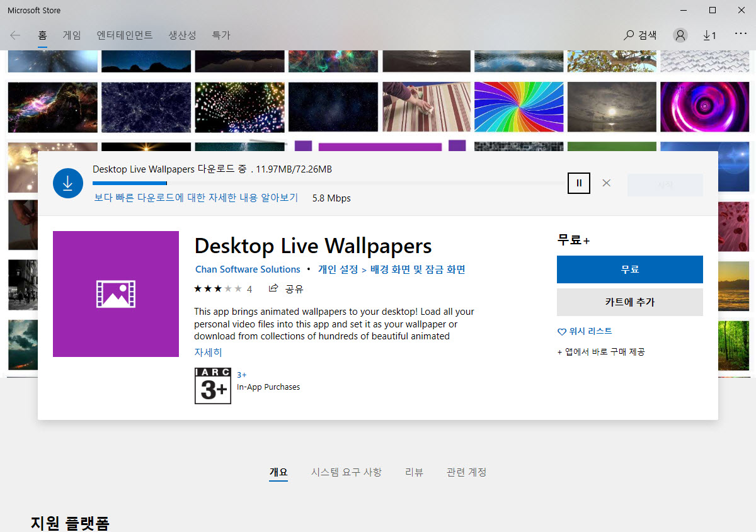Open the downloads and updates indicator
756x532 pixels.
pyautogui.click(x=709, y=36)
